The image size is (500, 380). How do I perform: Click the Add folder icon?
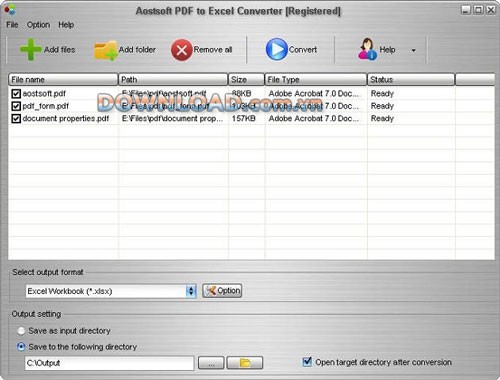(106, 50)
